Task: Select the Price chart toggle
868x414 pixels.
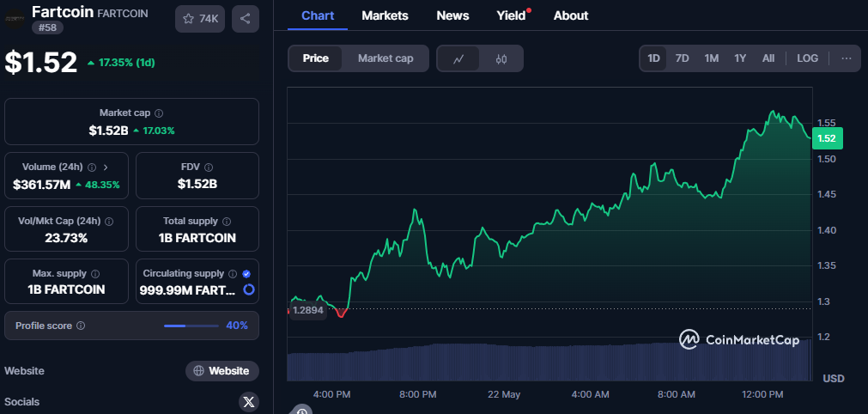Action: (316, 58)
